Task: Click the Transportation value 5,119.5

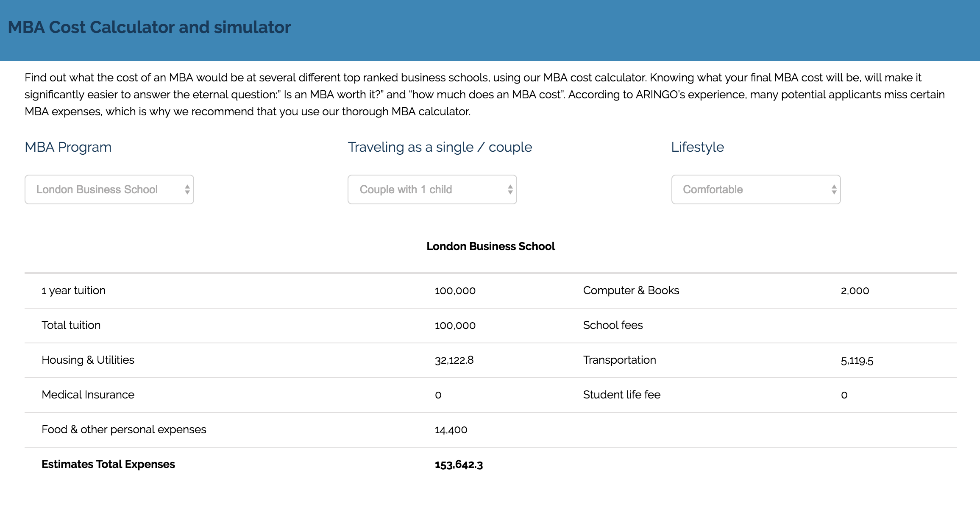Action: click(857, 361)
